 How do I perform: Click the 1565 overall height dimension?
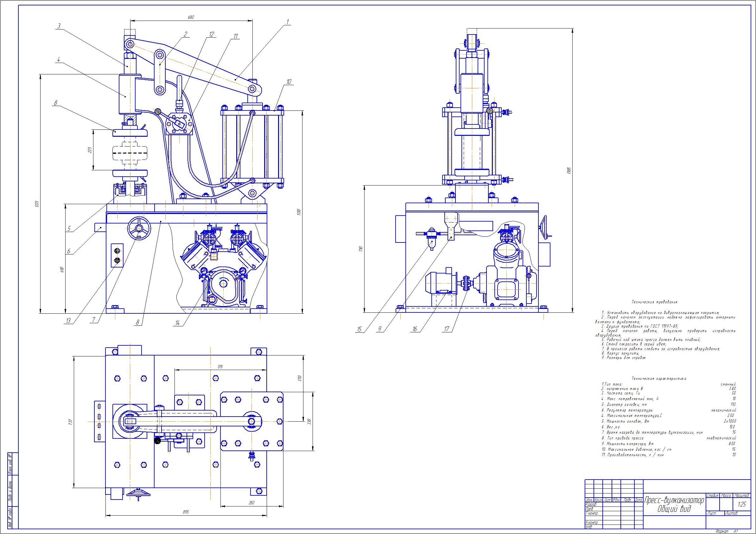569,170
